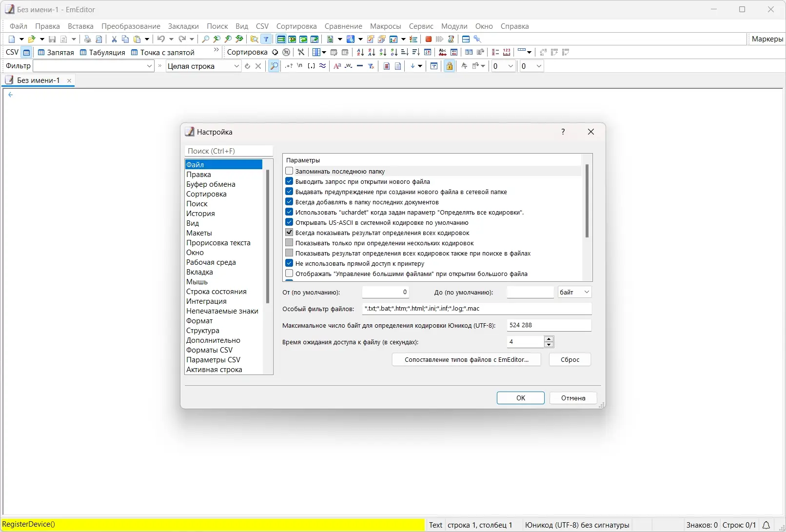786x532 pixels.
Task: Open the Закладки menu
Action: [x=183, y=26]
